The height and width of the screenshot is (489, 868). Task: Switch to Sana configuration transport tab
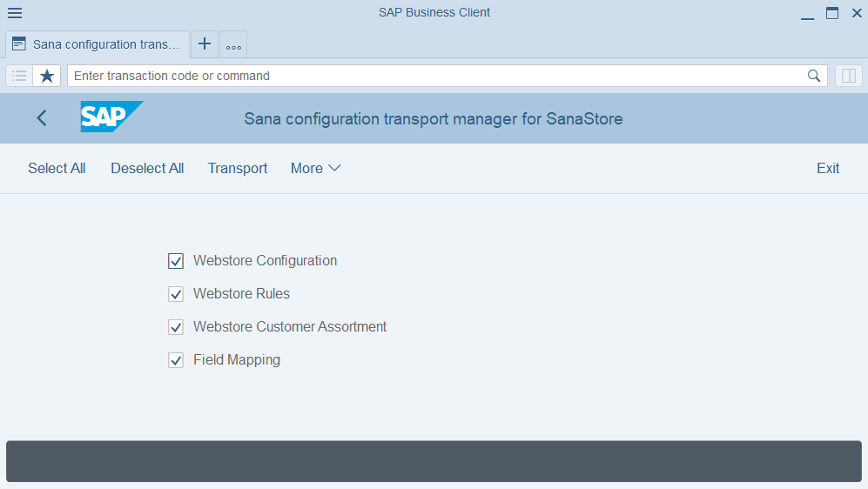[x=98, y=44]
